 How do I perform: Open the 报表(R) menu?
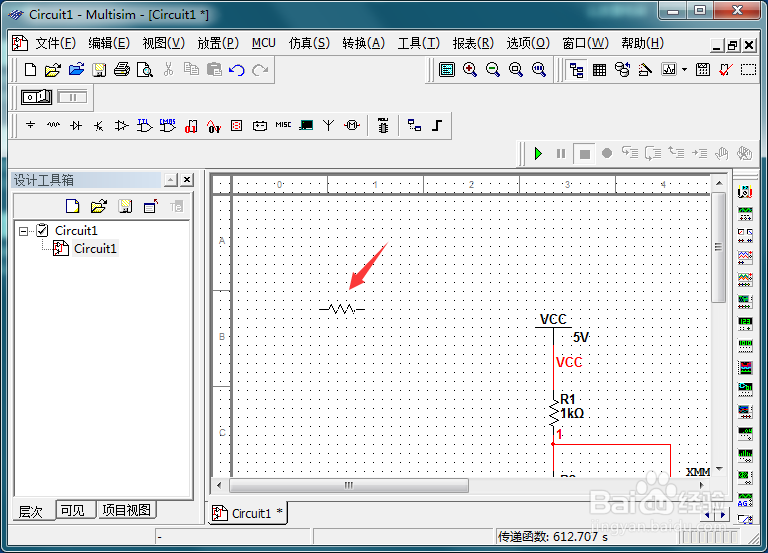[x=473, y=43]
